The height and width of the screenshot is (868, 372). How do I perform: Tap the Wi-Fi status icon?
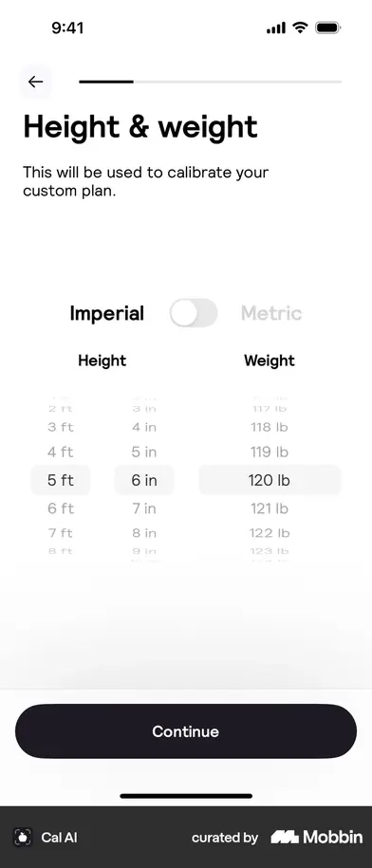click(300, 28)
